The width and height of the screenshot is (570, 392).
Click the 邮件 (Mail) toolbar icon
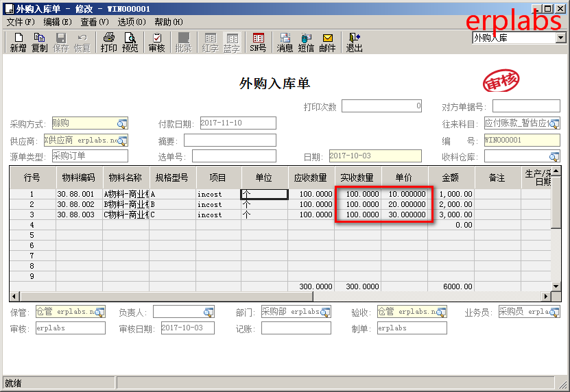(x=328, y=42)
